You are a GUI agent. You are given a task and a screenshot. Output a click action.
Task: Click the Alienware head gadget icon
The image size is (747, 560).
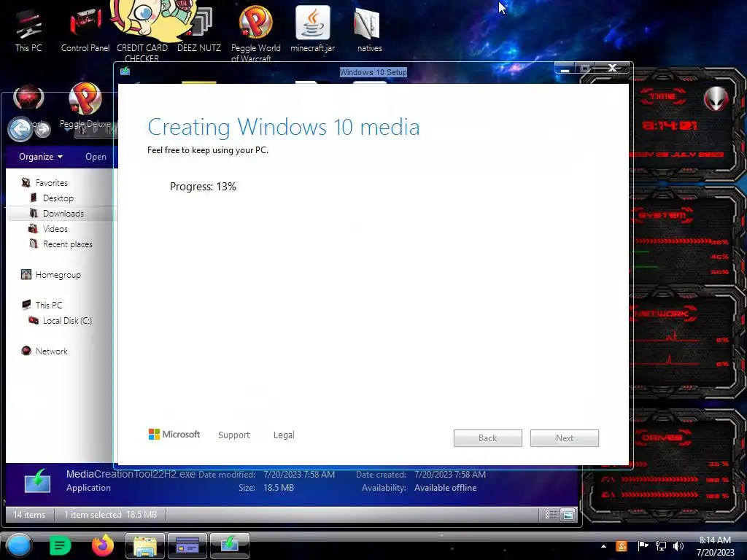(716, 99)
